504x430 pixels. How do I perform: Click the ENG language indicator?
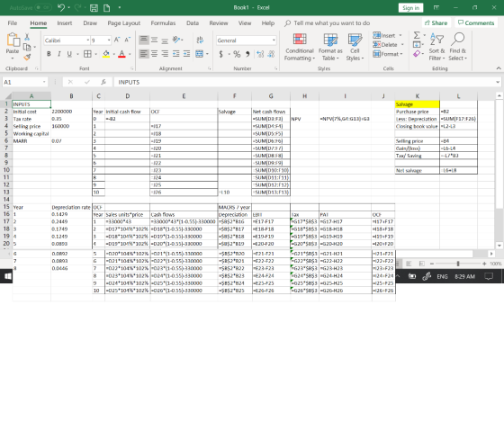click(x=442, y=277)
